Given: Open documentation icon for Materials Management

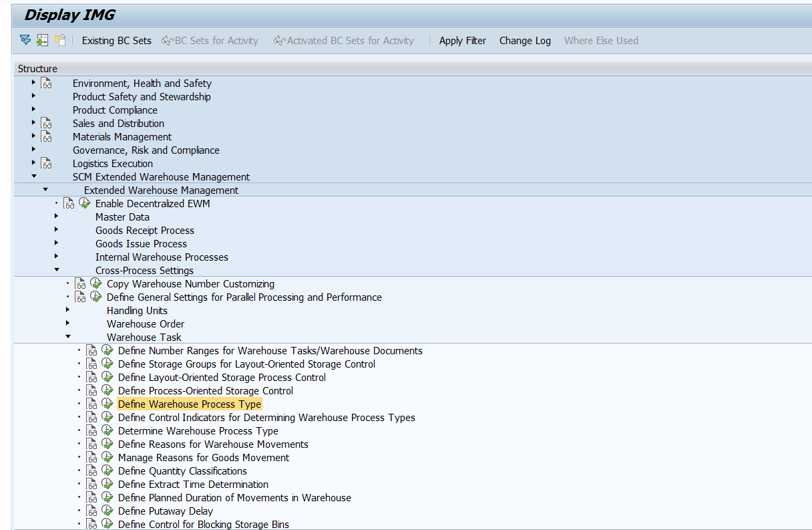Looking at the screenshot, I should pyautogui.click(x=46, y=137).
